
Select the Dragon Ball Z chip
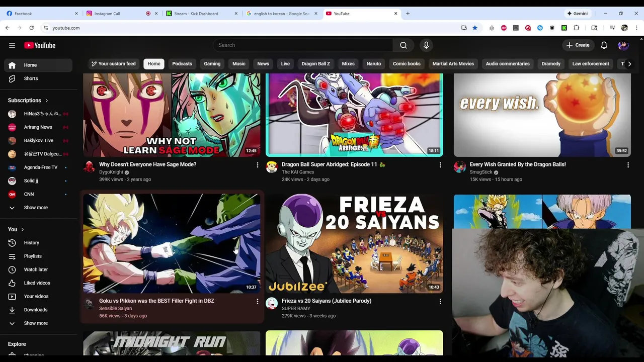click(x=316, y=64)
